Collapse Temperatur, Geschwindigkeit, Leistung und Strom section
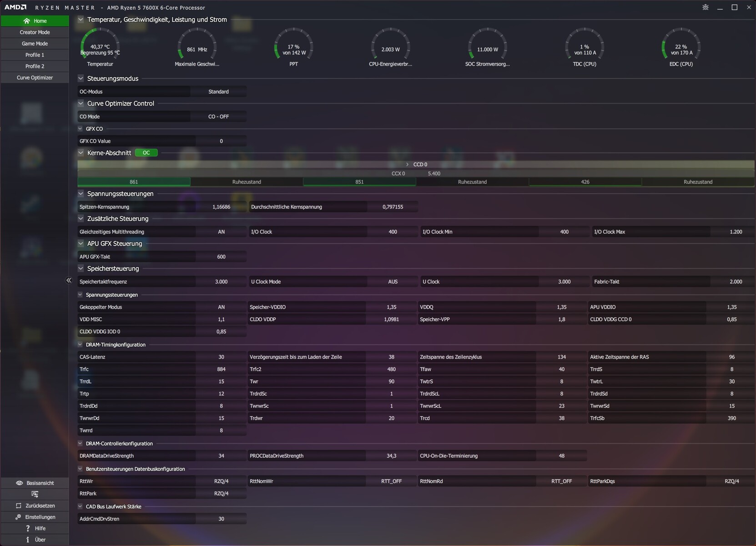The width and height of the screenshot is (756, 546). point(81,20)
